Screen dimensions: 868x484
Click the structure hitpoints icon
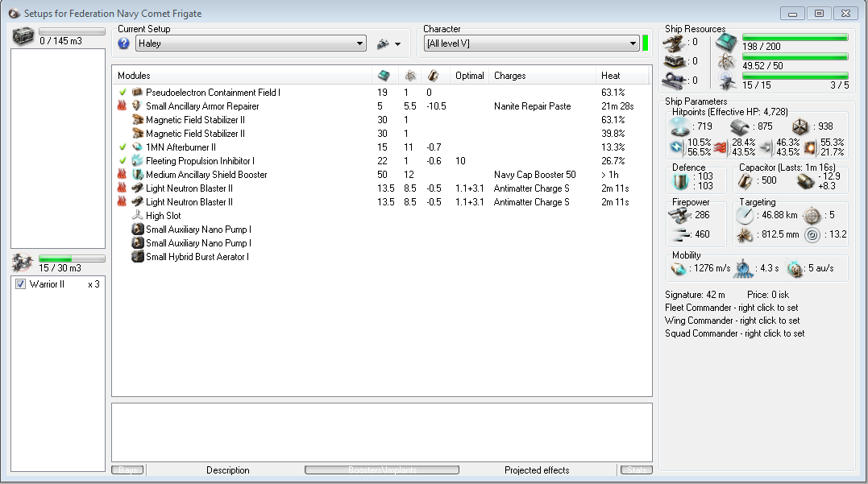pyautogui.click(x=800, y=126)
